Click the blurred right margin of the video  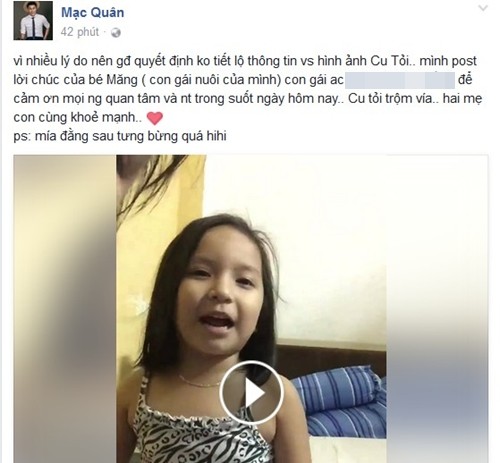[x=437, y=309]
